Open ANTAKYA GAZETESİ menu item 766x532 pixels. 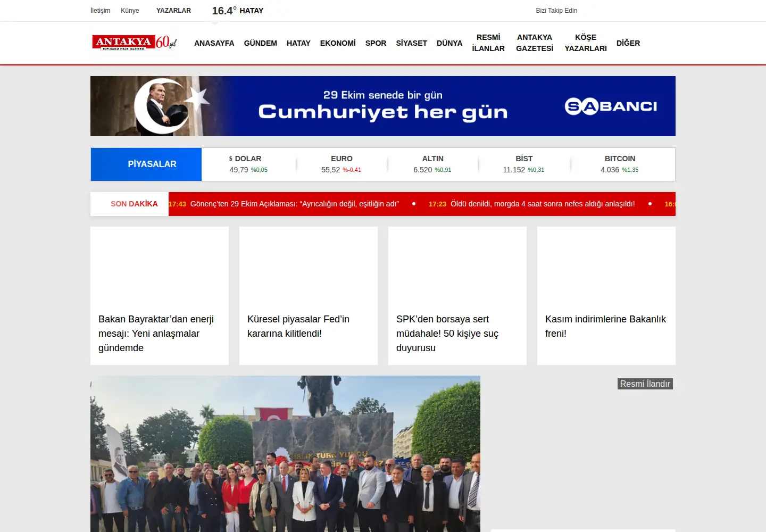click(x=535, y=43)
